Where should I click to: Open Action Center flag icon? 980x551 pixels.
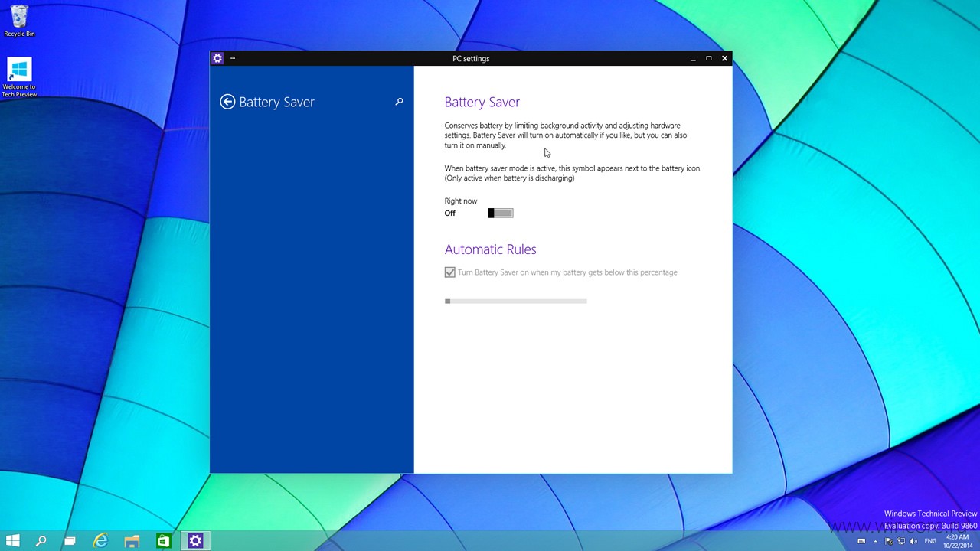[888, 541]
